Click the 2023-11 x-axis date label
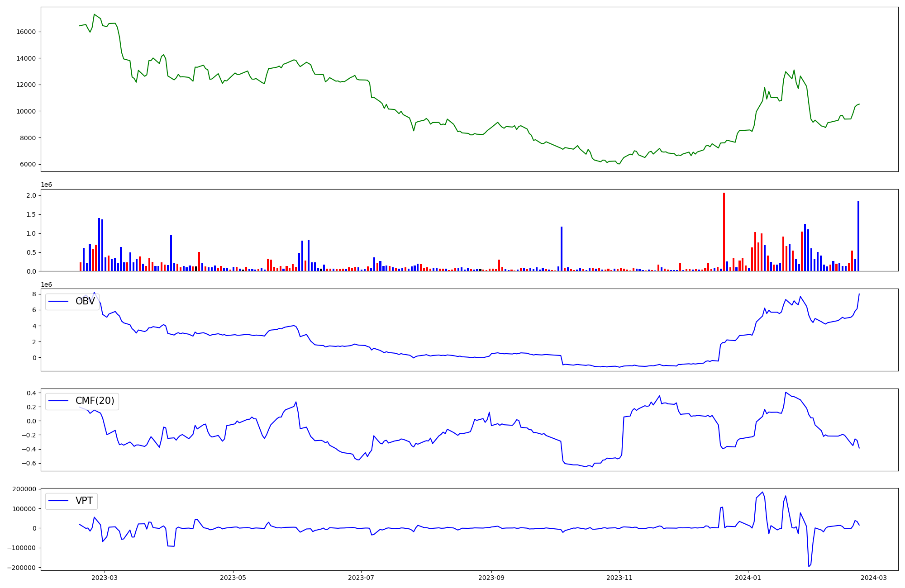 click(x=619, y=578)
